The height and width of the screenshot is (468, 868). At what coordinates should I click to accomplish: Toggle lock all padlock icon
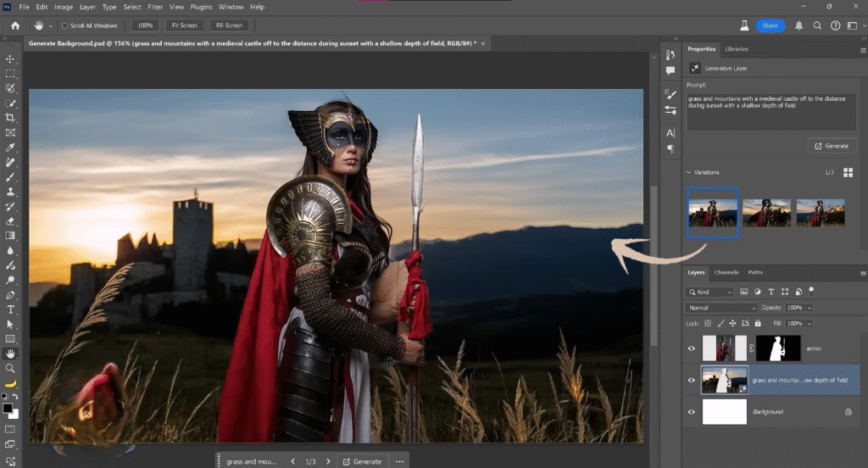758,324
